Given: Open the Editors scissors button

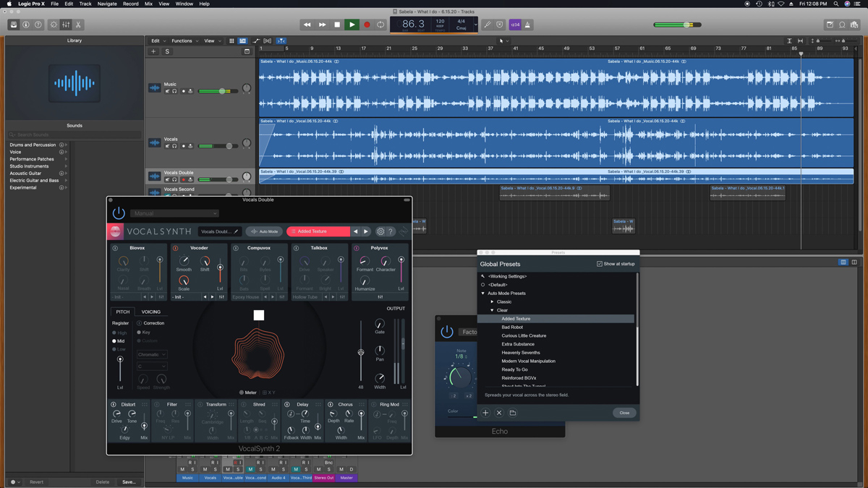Looking at the screenshot, I should [x=79, y=25].
